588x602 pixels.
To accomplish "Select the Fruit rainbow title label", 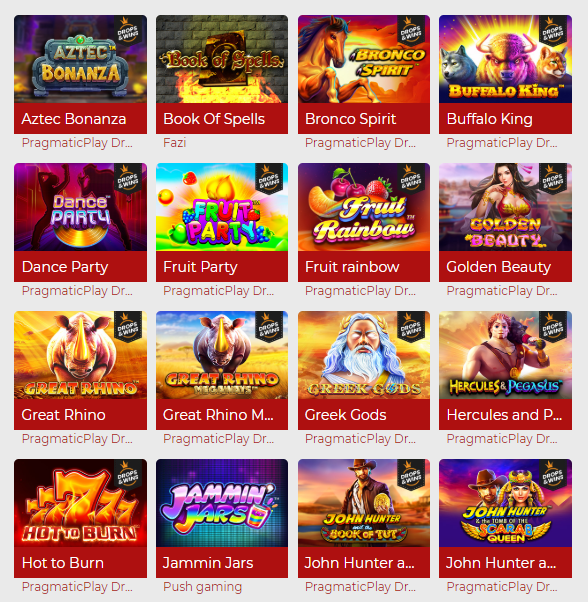I will pos(352,267).
